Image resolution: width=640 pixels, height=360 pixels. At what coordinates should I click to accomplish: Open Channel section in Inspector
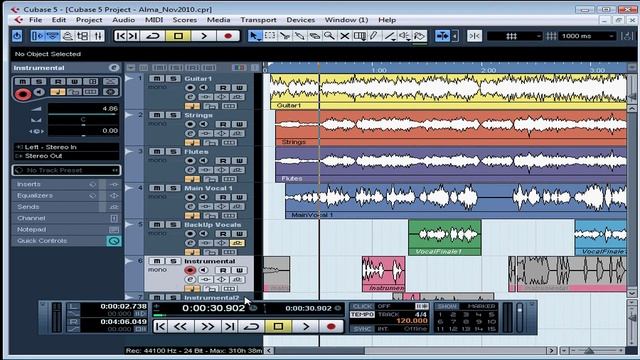[67, 218]
